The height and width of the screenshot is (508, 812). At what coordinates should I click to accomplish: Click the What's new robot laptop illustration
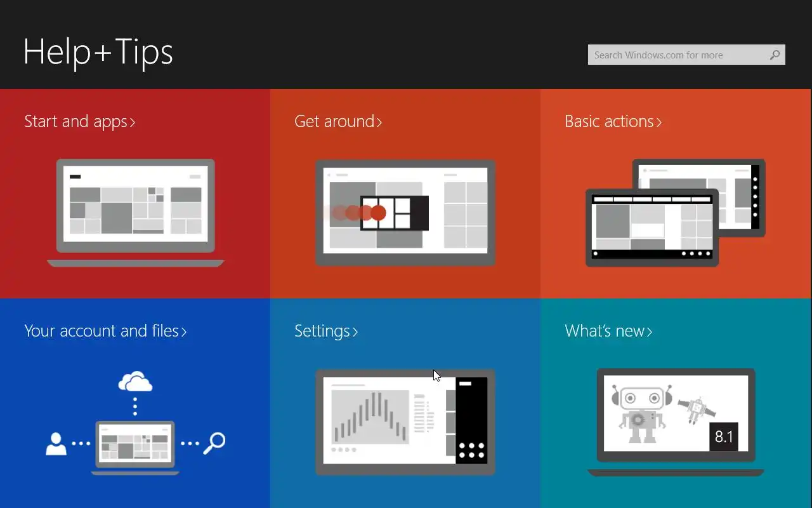coord(676,422)
